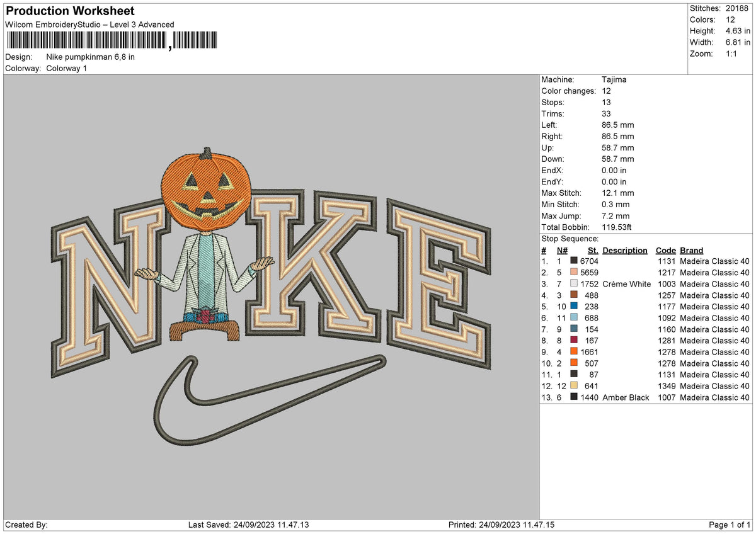Click the barcode under the header
Viewport: 756px width, 534px height.
[112, 42]
